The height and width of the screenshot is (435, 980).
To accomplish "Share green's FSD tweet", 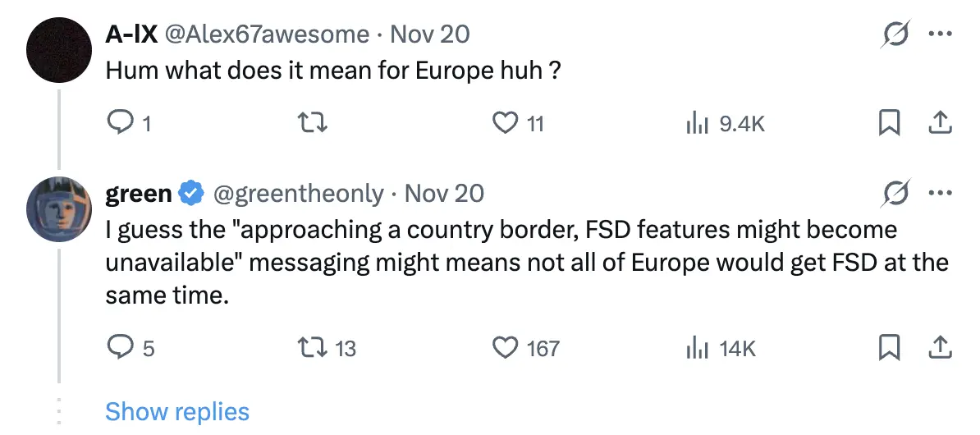I will click(939, 349).
